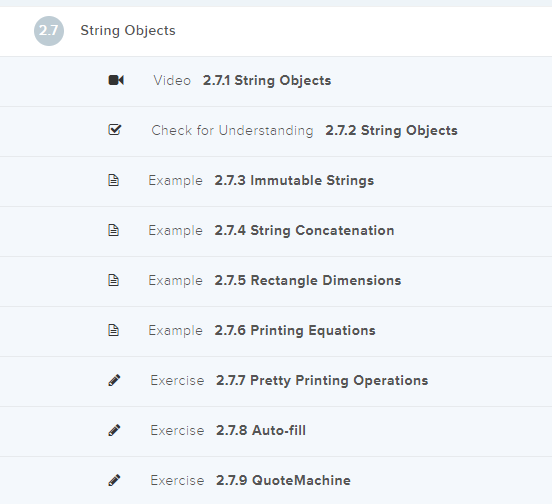Click the document icon beside Printing Equations

(x=113, y=330)
